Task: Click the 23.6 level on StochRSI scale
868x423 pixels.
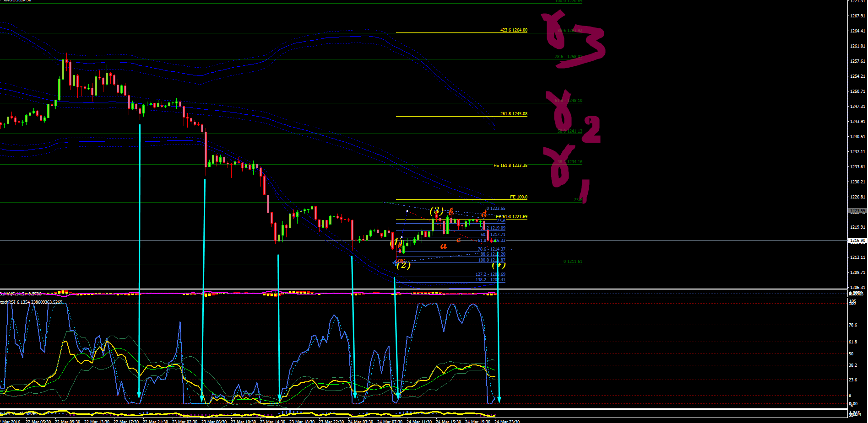Action: coord(853,380)
